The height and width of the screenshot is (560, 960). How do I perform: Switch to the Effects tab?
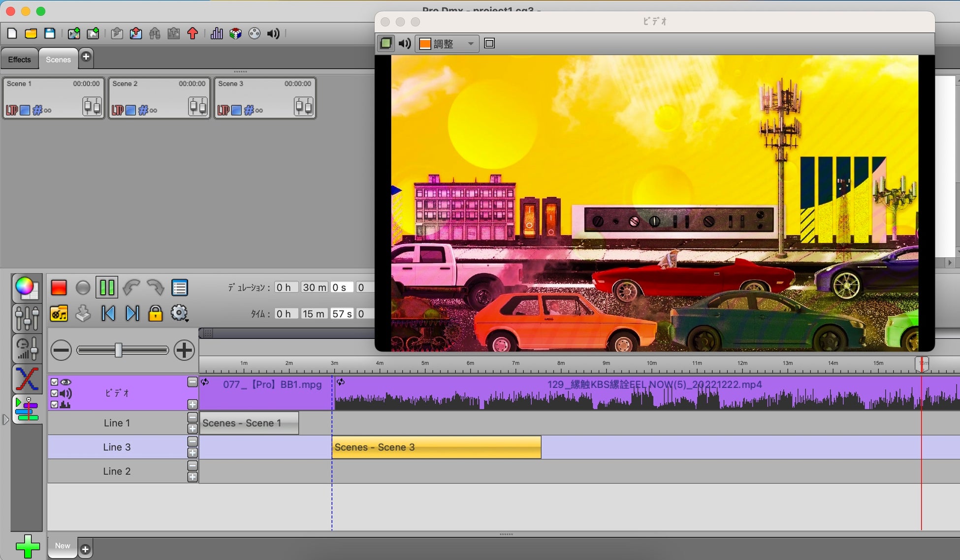pos(19,60)
